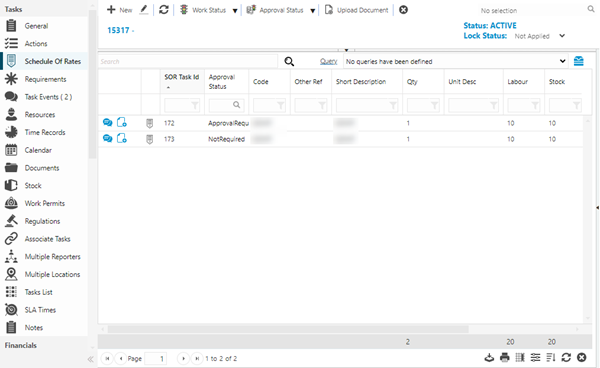Go to next page arrow
The image size is (600, 368).
[x=183, y=358]
